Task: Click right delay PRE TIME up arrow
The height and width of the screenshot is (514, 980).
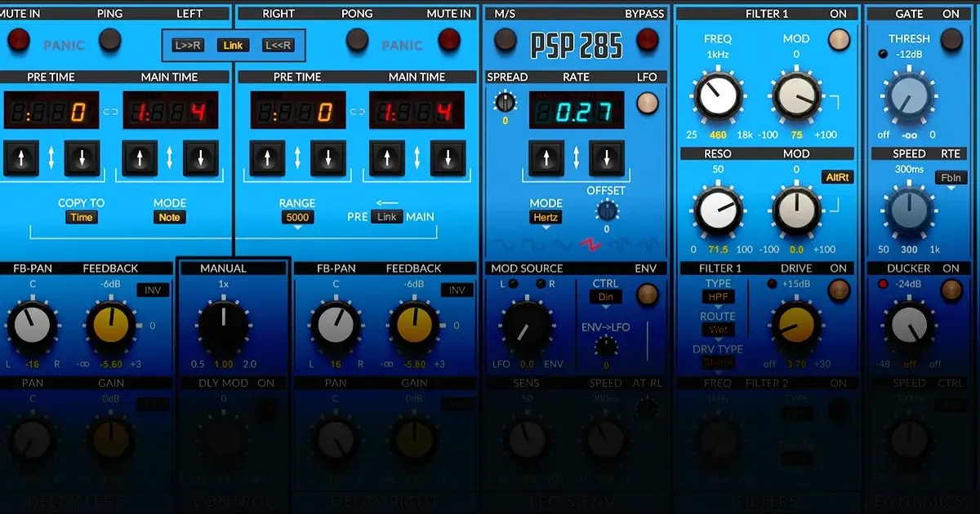Action: 267,158
